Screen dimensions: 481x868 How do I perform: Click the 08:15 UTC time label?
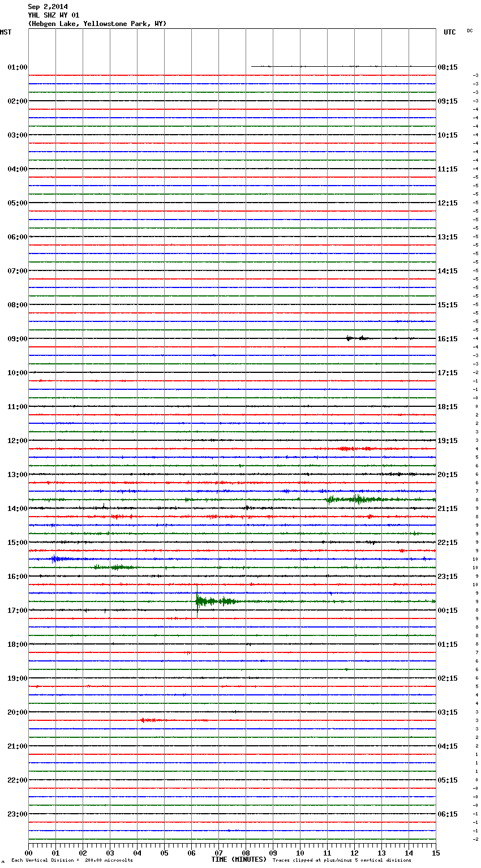pos(448,67)
